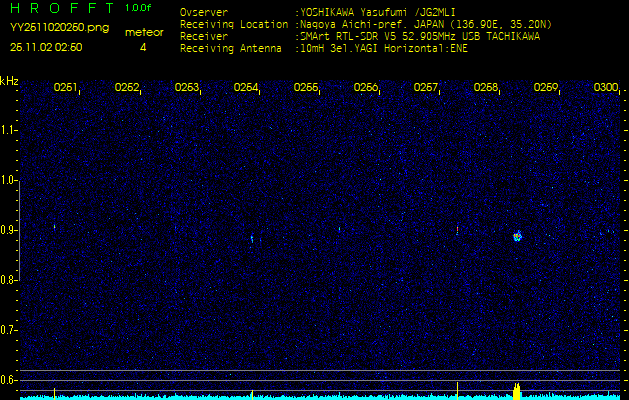
Task: Click the 0300 time label
Action: click(x=606, y=87)
